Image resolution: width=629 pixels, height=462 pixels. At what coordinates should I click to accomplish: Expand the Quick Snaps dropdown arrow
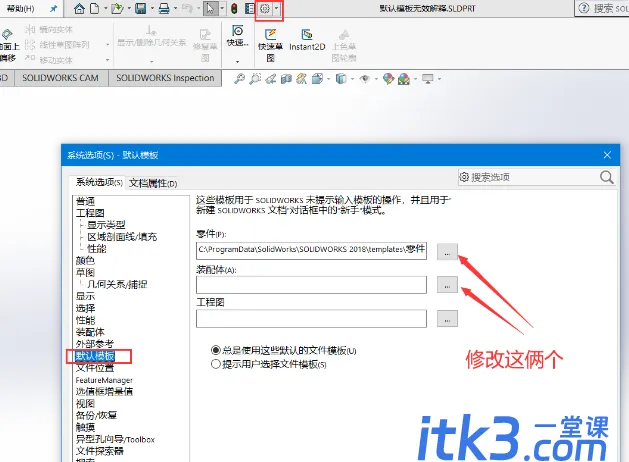pos(237,61)
